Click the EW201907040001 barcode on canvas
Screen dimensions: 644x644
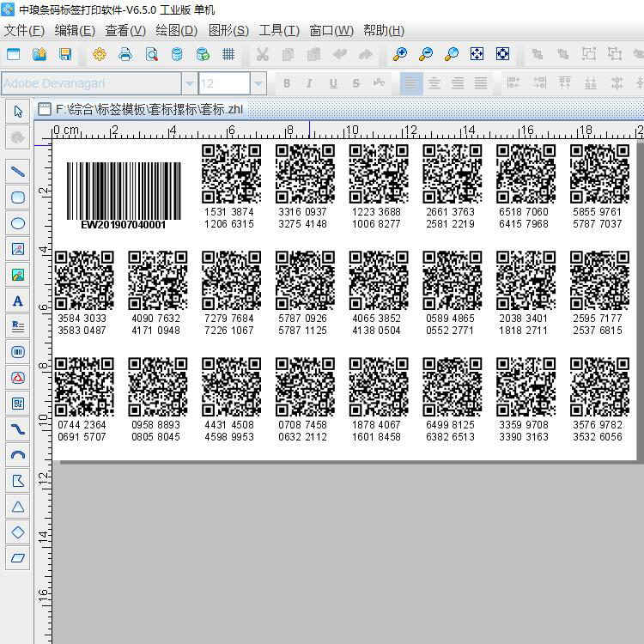[124, 196]
